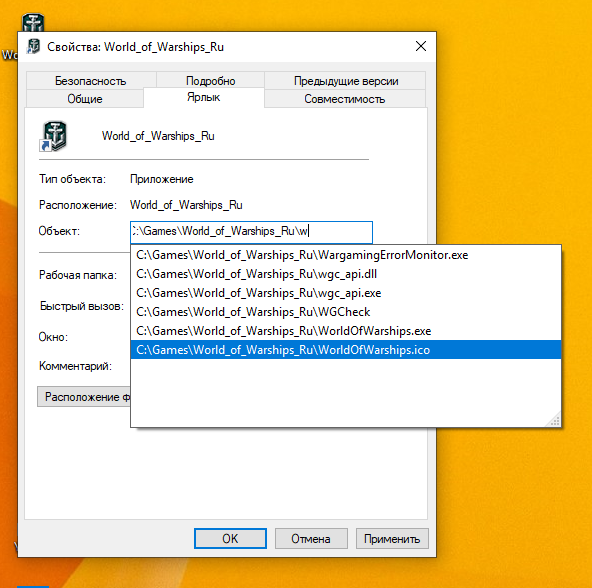Grab the autocomplete list resize grip
Screen dimensions: 592x588
555,420
